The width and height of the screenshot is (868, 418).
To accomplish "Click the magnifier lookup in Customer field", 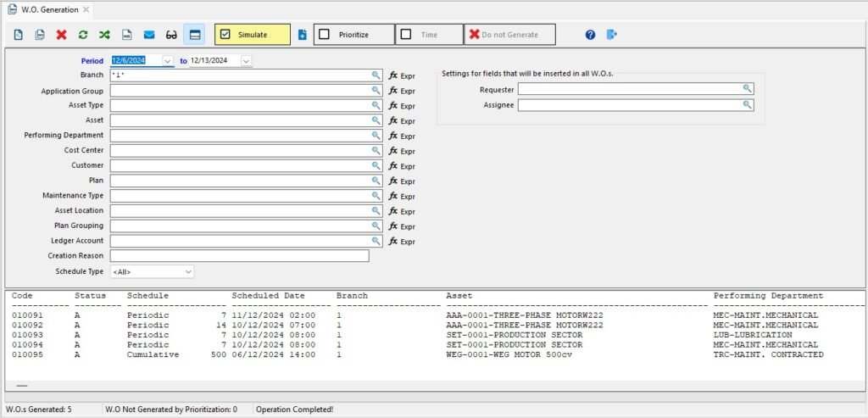I will pos(376,165).
